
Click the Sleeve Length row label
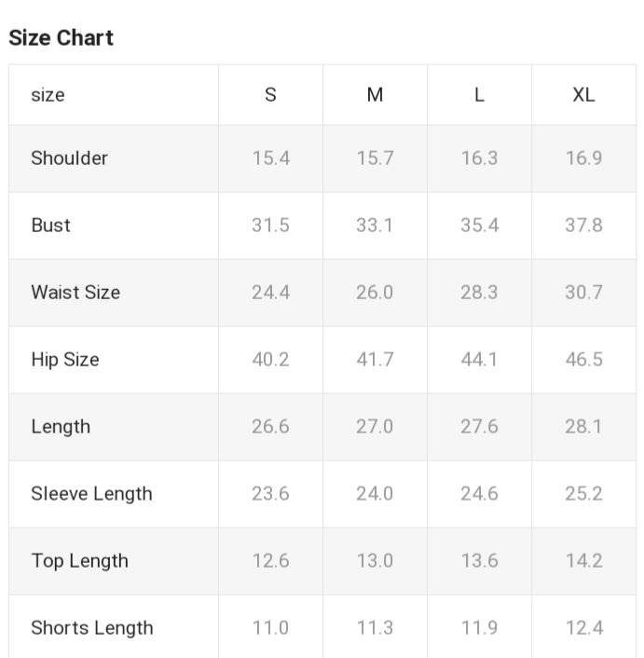[91, 494]
